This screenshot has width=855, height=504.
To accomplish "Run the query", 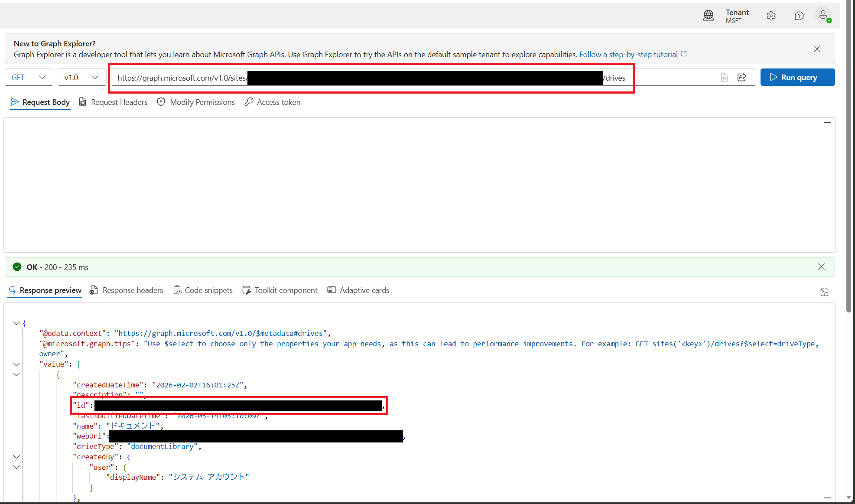I will coord(797,78).
